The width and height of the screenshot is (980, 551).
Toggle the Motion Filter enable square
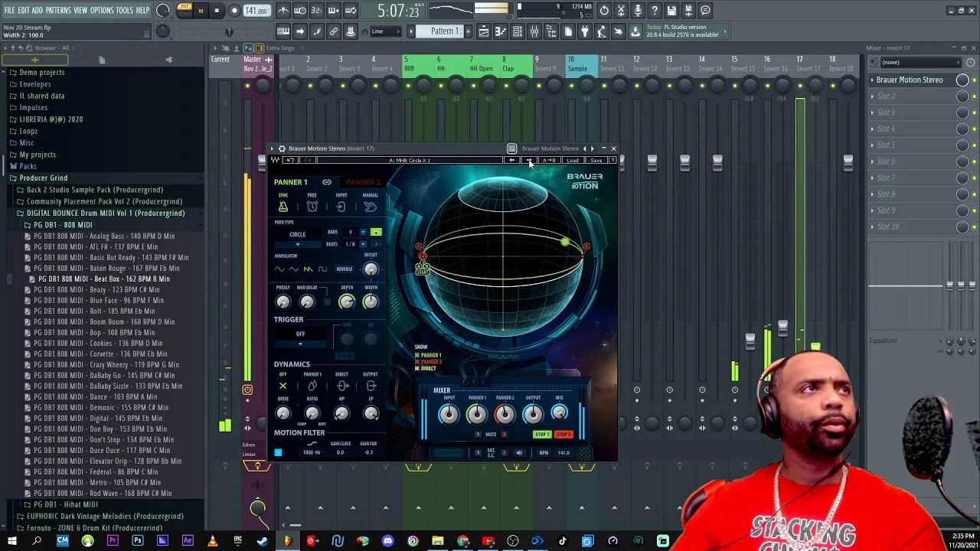point(278,452)
